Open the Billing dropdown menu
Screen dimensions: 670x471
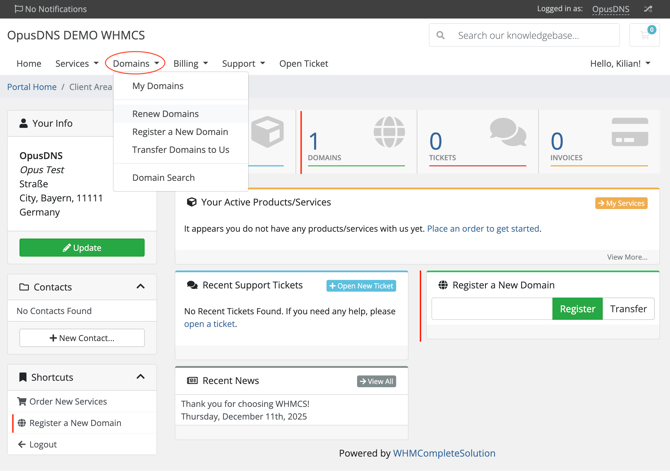pyautogui.click(x=191, y=63)
